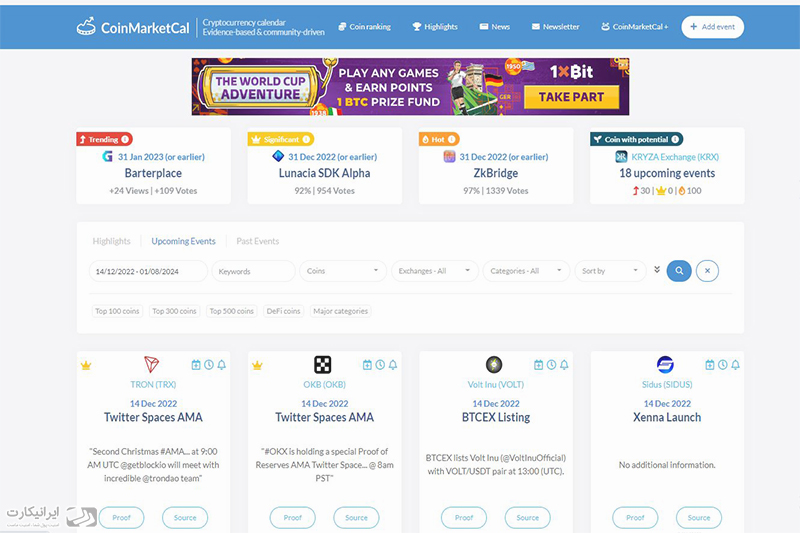Open BTCEX Listing event title

click(496, 417)
